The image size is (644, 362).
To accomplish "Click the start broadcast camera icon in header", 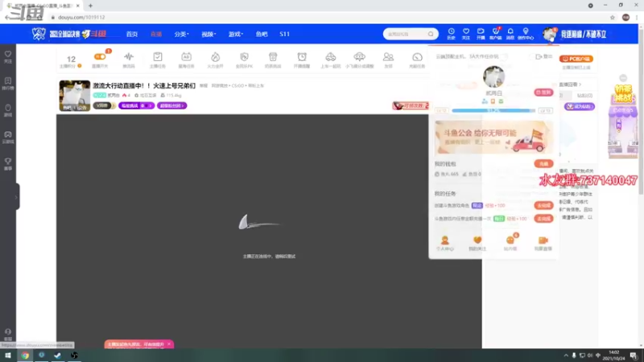I will (481, 31).
